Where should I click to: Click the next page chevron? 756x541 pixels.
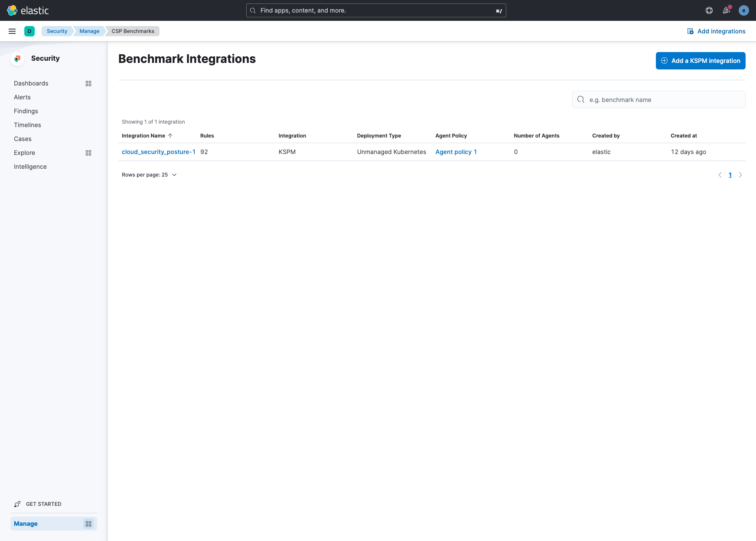pos(740,175)
